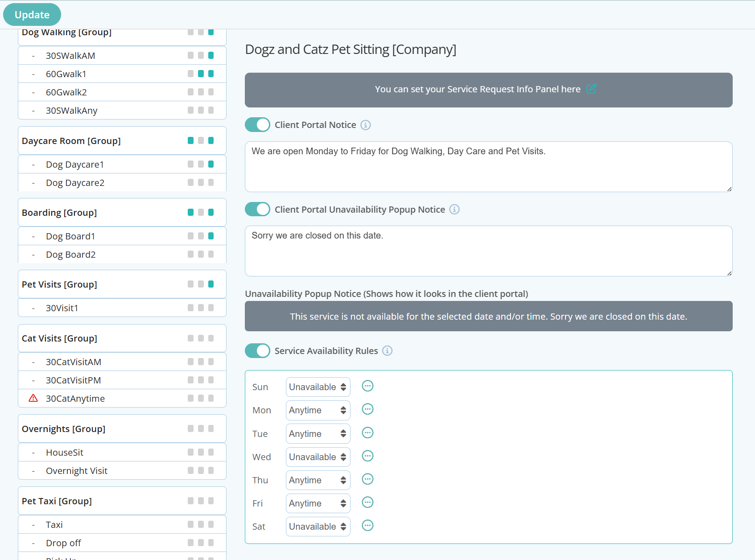Select Overnights [Group]
755x560 pixels.
click(122, 429)
